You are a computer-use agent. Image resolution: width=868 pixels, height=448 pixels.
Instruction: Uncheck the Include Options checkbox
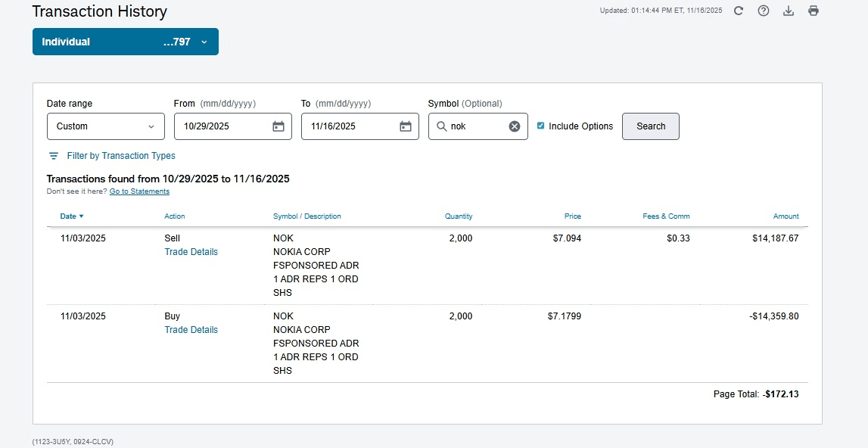tap(540, 126)
